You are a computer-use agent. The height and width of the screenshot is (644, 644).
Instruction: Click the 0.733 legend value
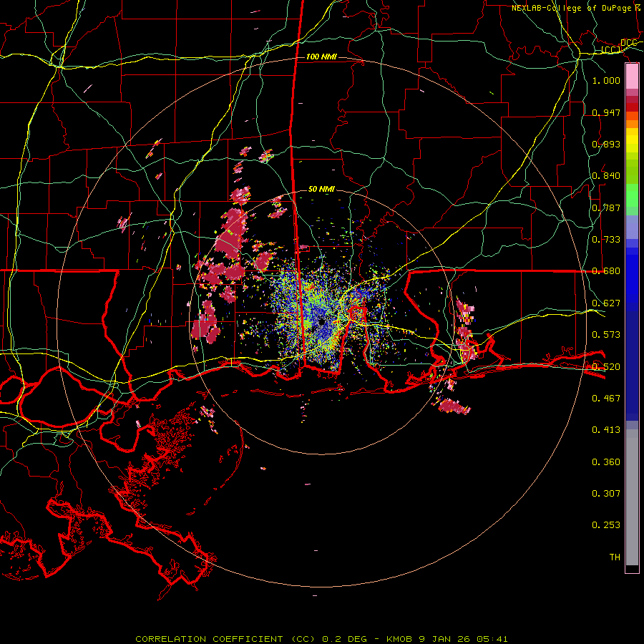606,240
